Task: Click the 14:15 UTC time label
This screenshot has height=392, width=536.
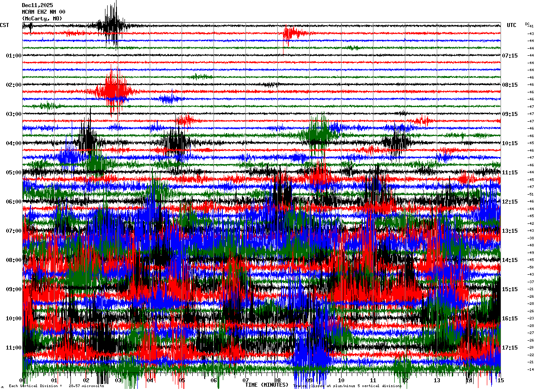Action: (x=510, y=260)
